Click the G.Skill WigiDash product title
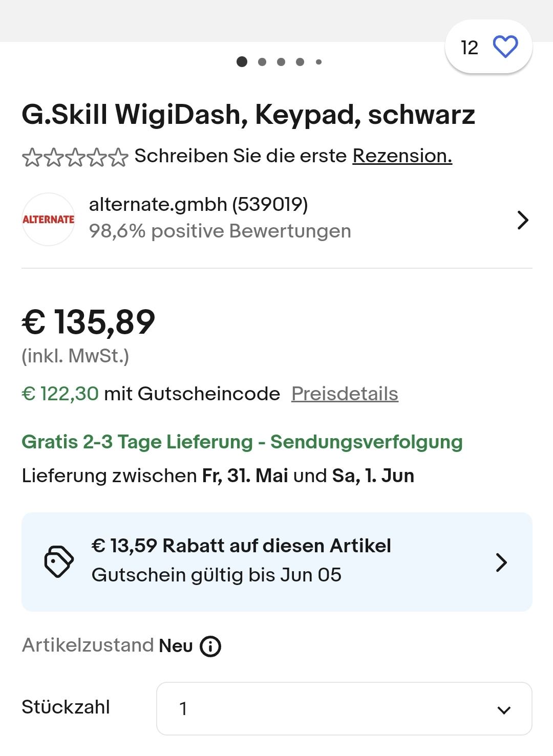The height and width of the screenshot is (756, 553). pos(248,114)
